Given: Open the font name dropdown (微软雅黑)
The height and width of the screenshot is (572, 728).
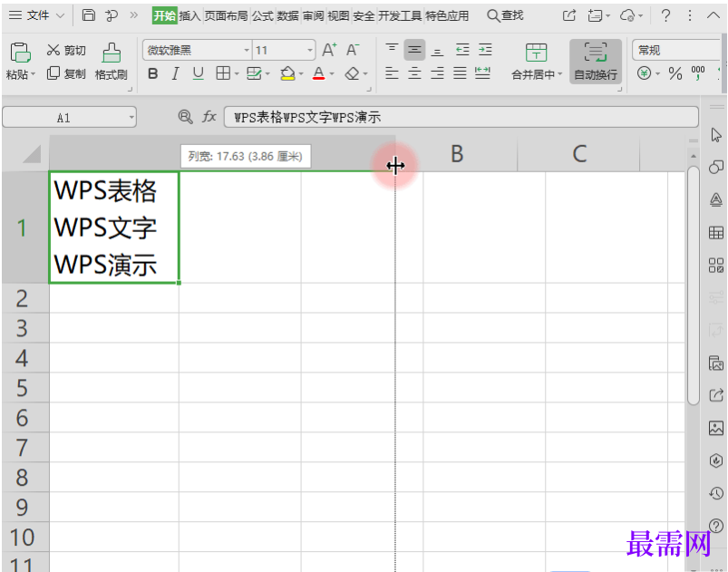Looking at the screenshot, I should [247, 50].
